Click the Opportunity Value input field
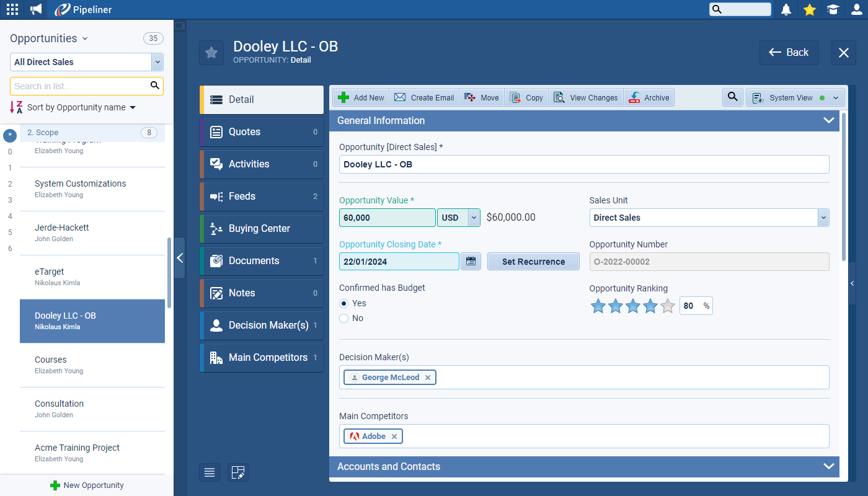Viewport: 868px width, 496px height. point(387,218)
